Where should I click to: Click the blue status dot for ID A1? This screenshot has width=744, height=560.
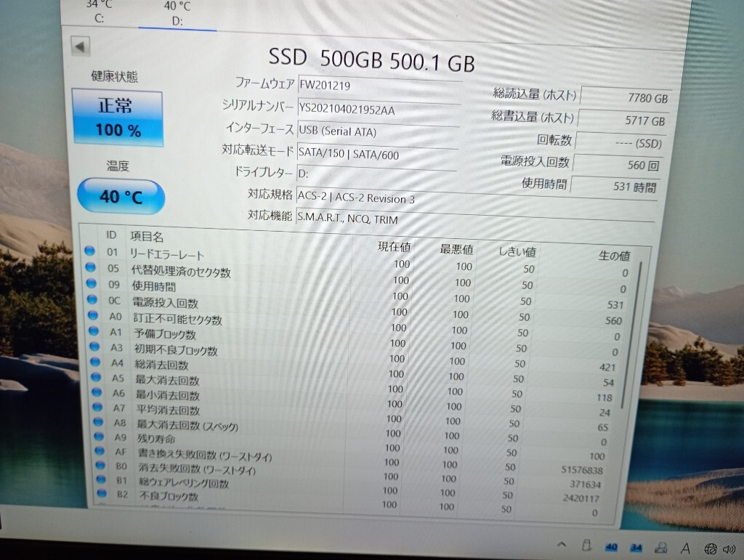pyautogui.click(x=94, y=330)
